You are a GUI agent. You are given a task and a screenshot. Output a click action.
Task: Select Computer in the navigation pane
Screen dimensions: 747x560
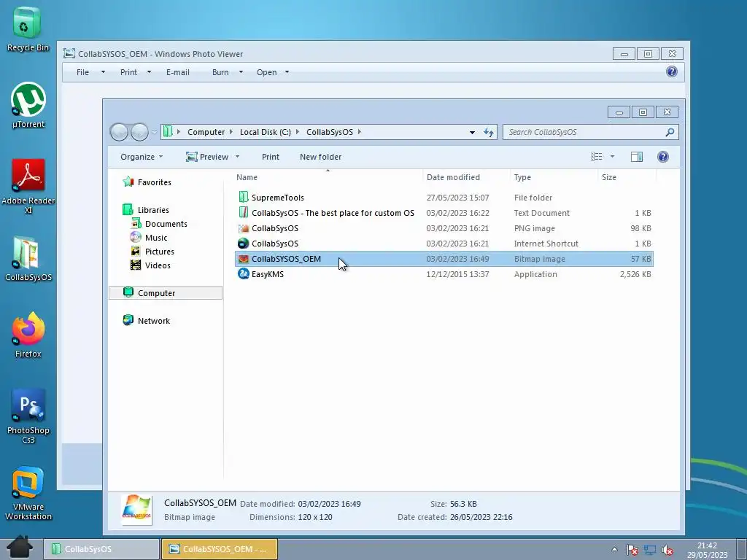coord(166,293)
